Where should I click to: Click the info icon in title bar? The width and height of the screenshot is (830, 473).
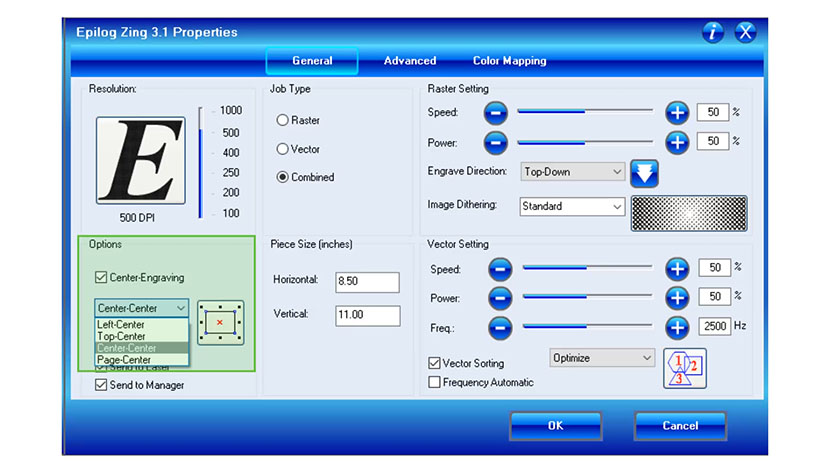(712, 32)
